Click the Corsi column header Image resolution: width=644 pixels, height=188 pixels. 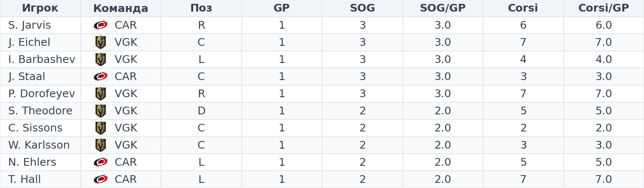523,8
